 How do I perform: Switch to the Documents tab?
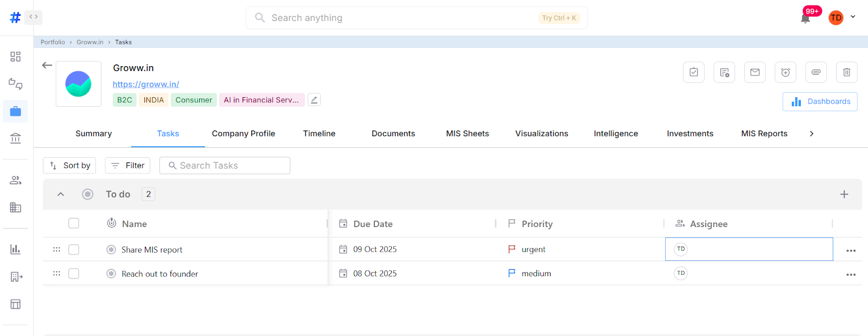point(393,134)
